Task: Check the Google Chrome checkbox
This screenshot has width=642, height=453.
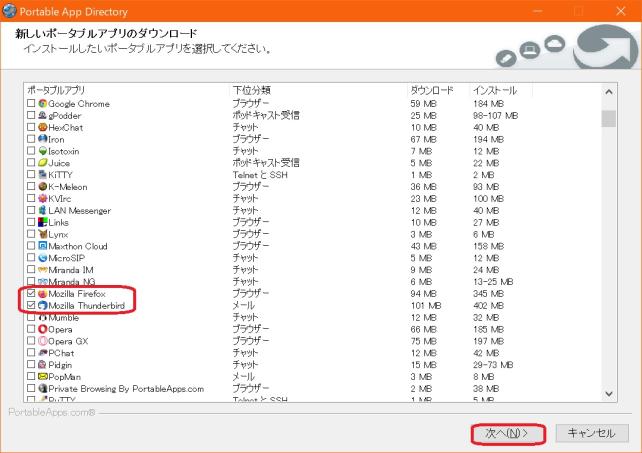Action: click(31, 103)
